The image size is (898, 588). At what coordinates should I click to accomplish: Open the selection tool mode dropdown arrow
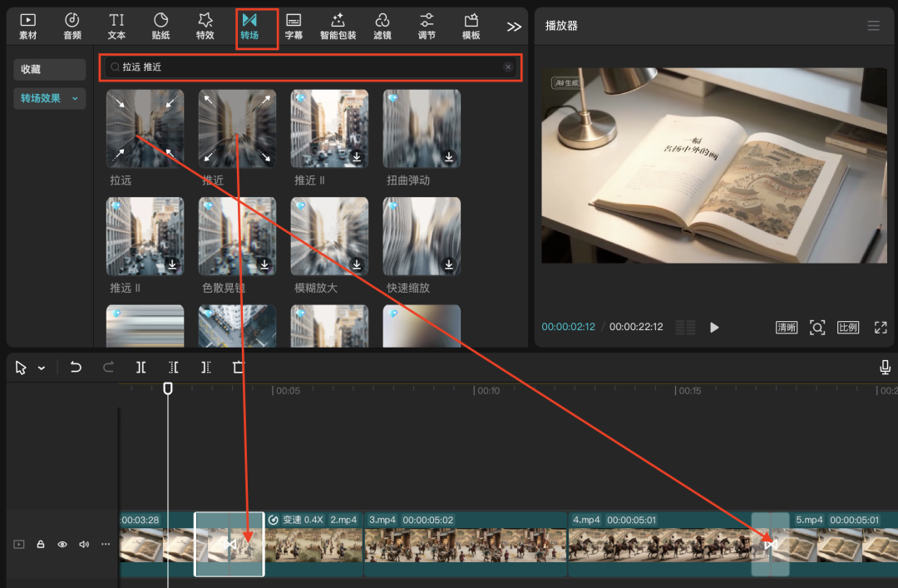point(42,368)
